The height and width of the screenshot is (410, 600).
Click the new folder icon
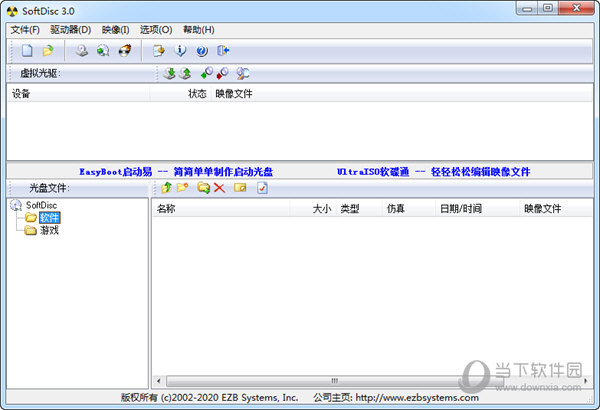pos(183,188)
